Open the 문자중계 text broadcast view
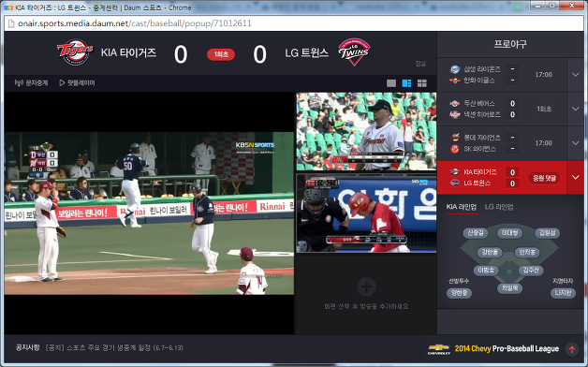Image resolution: width=588 pixels, height=367 pixels. 31,82
